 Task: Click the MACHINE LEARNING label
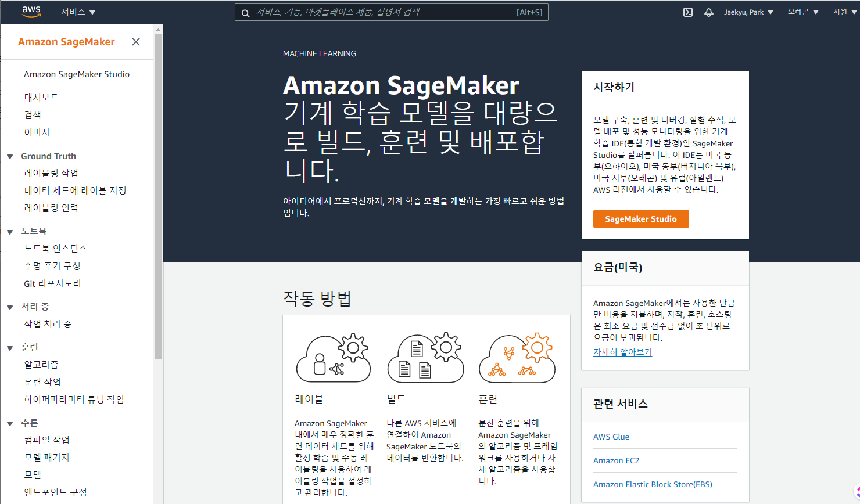click(x=320, y=53)
